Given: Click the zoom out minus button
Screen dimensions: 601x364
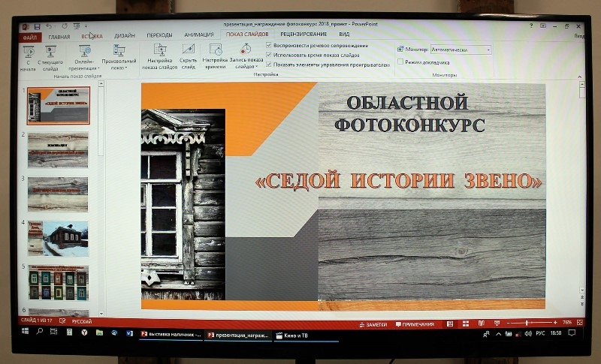Looking at the screenshot, I should [x=509, y=323].
